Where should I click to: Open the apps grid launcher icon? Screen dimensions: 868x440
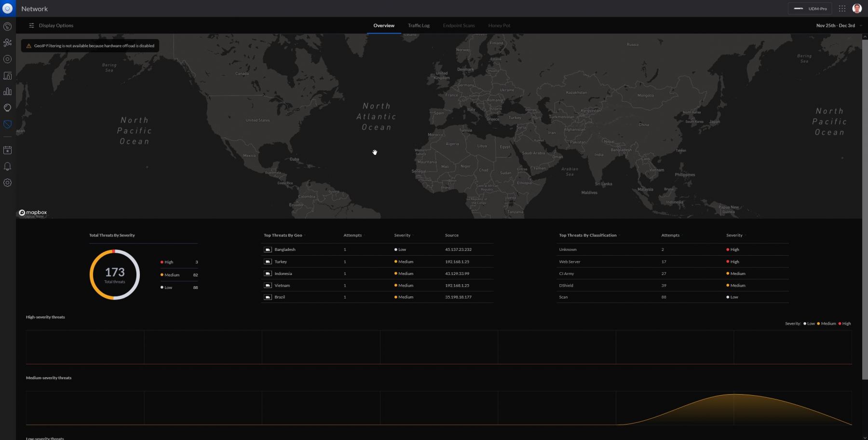tap(842, 9)
